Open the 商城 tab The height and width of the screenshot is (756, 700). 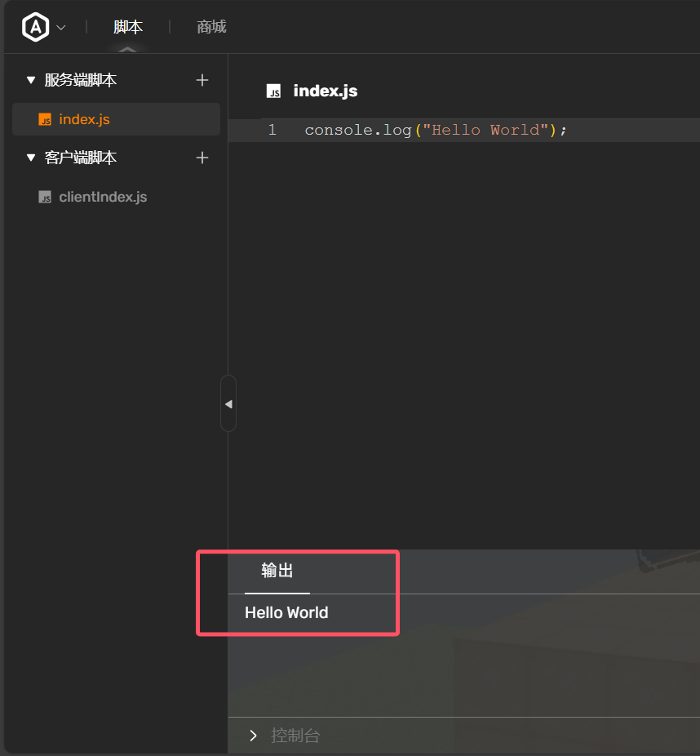(x=211, y=27)
